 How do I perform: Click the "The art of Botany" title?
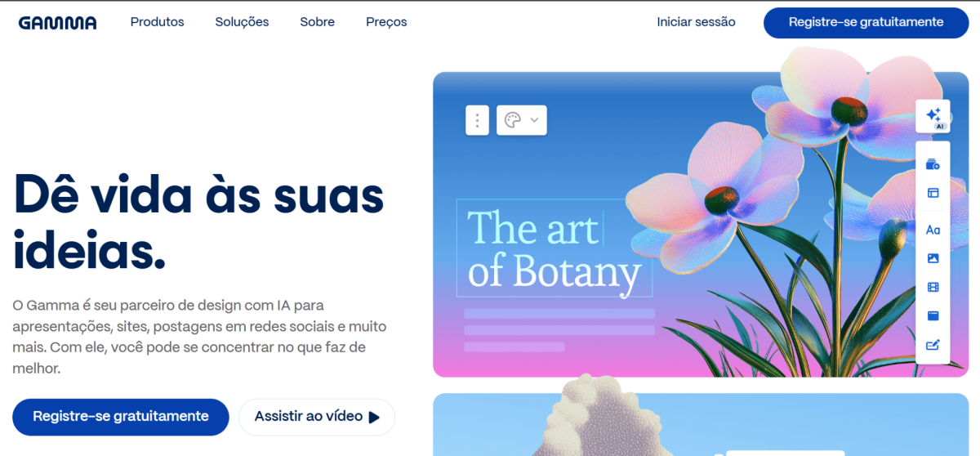(x=555, y=250)
